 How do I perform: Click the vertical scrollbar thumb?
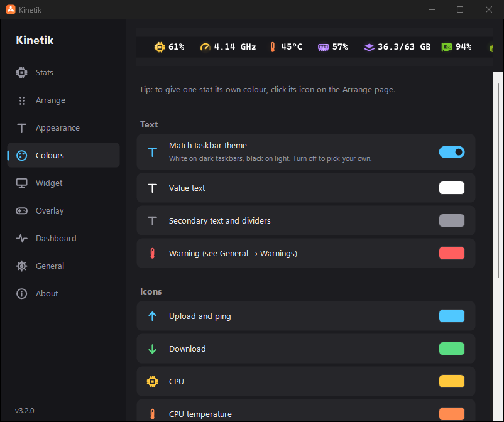coord(498,180)
